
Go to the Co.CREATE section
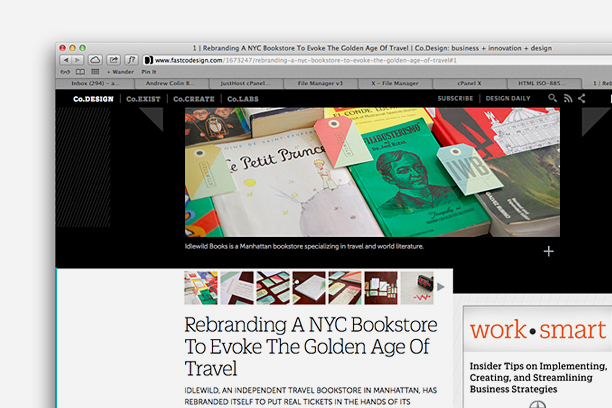pyautogui.click(x=195, y=99)
